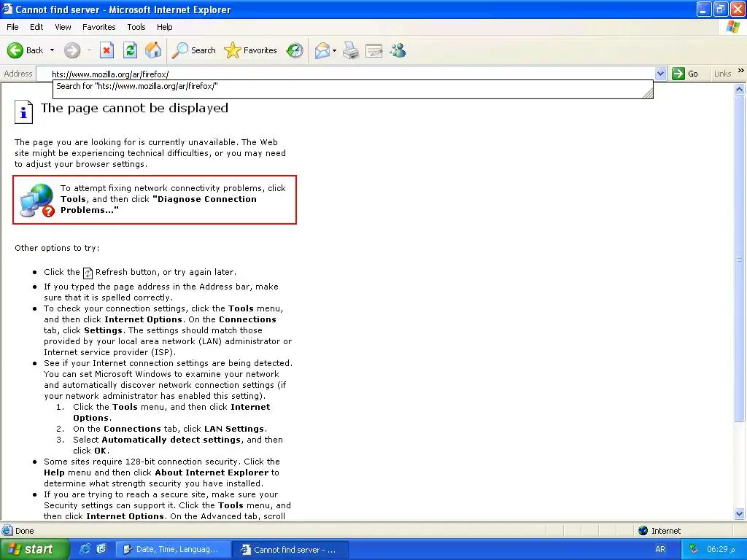This screenshot has width=747, height=560.
Task: Click the Go button
Action: 685,74
